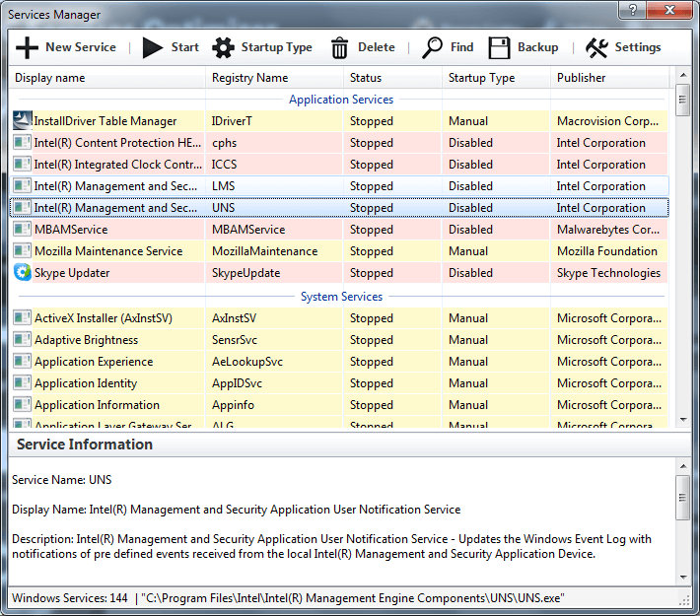Viewport: 700px width, 616px height.
Task: Click the InstallDriver Table Manager icon
Action: click(x=23, y=121)
